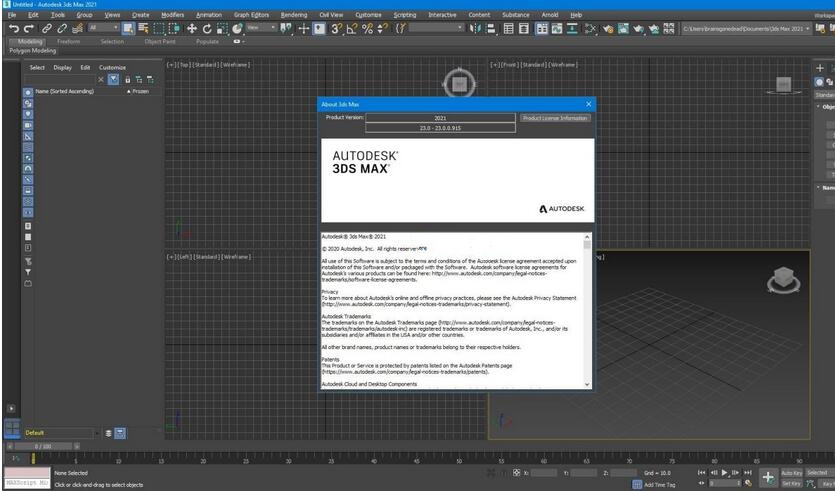Open the Graph Editors menu
The image size is (835, 491).
[251, 15]
